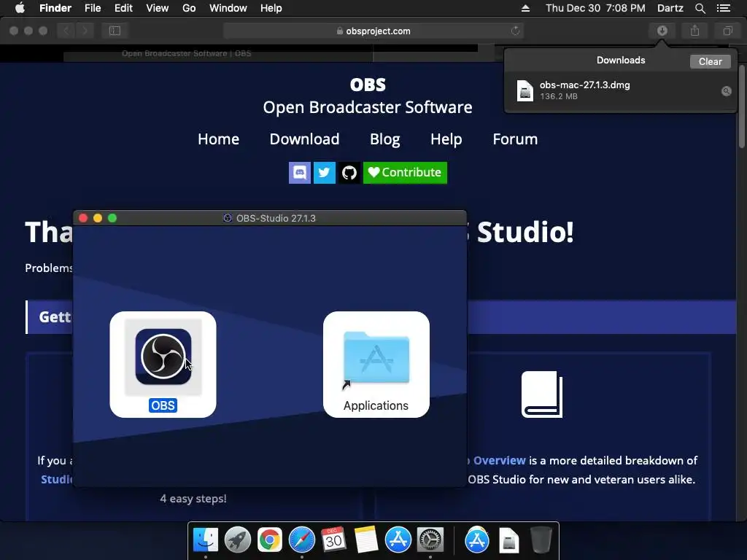Open the Help menu in menu bar
Screen dimensions: 747x560
pyautogui.click(x=271, y=8)
